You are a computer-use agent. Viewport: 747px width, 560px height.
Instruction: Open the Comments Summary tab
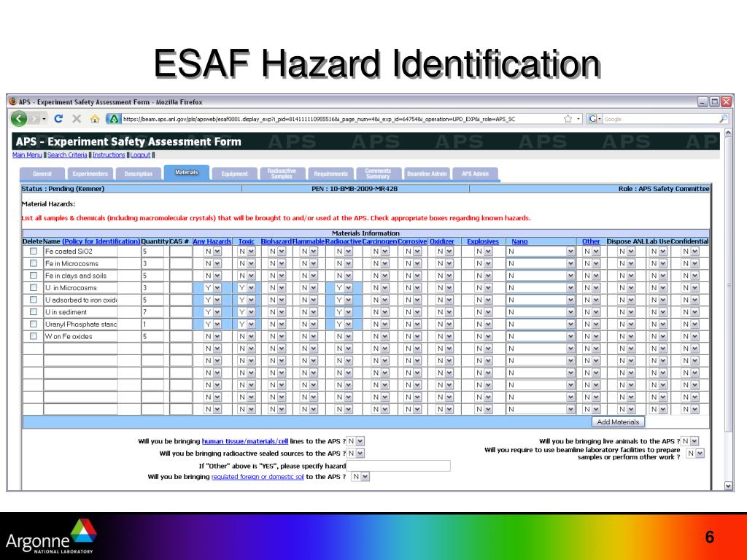coord(378,174)
